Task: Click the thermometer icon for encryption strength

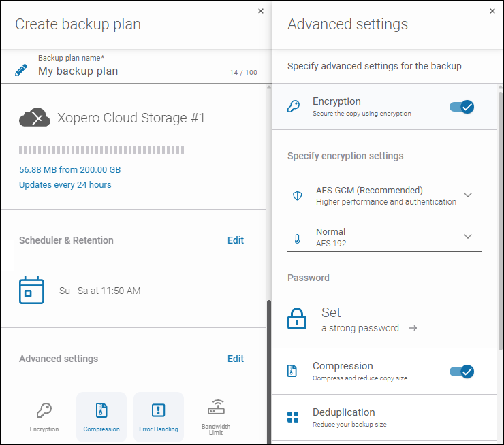Action: (298, 239)
